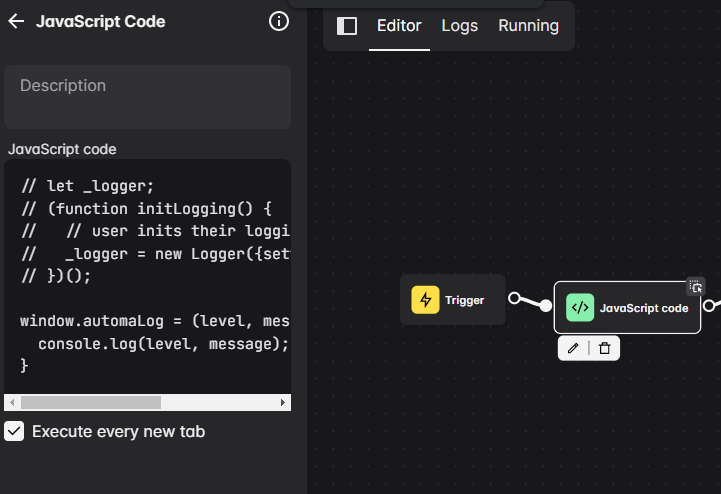Click the JavaScript code block input connector
Viewport: 721px width, 494px height.
click(x=546, y=305)
